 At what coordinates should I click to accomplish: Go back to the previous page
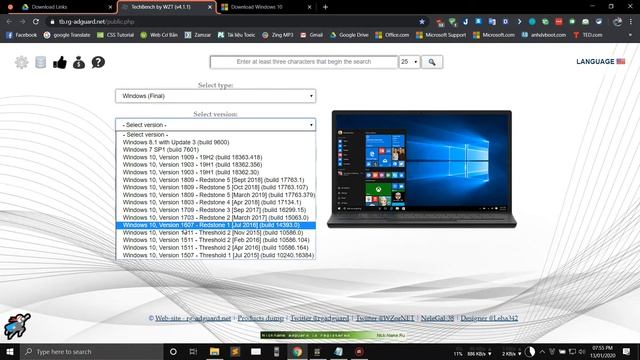pos(9,22)
